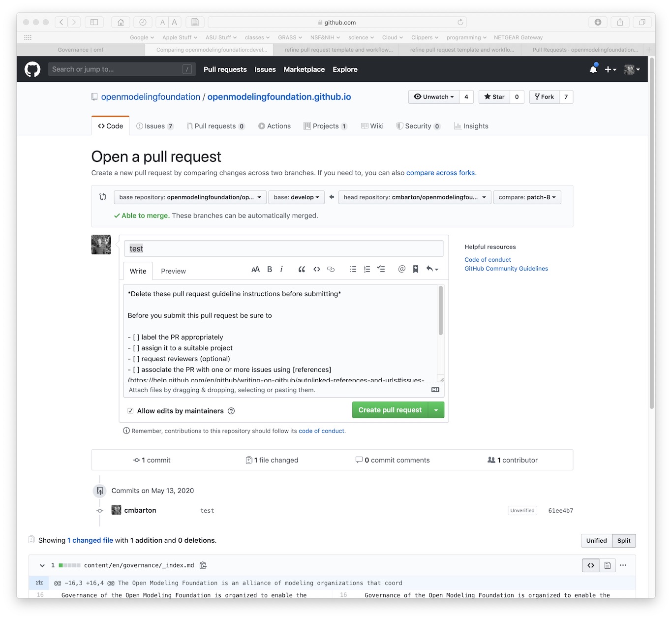
Task: Add a hyperlink with the link icon
Action: coord(331,269)
